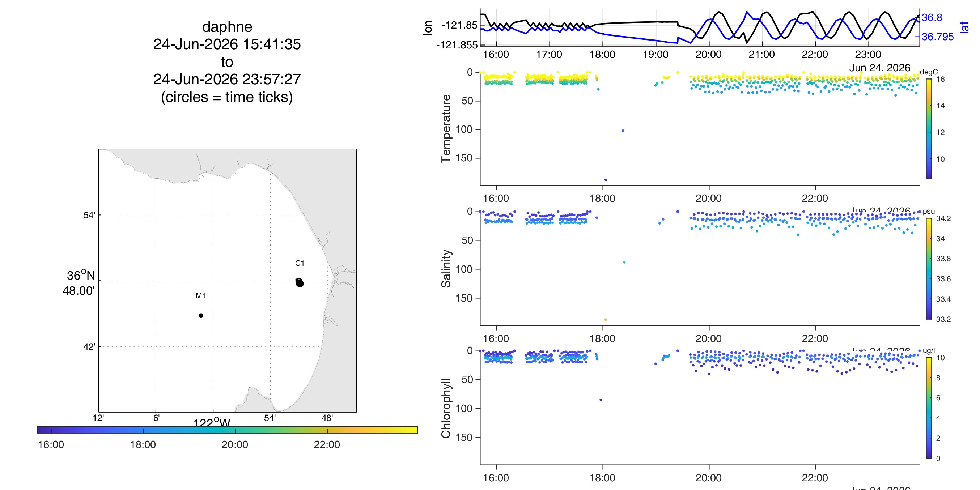Click the temperature point at 100 m depth
The image size is (980, 490).
pos(623,131)
